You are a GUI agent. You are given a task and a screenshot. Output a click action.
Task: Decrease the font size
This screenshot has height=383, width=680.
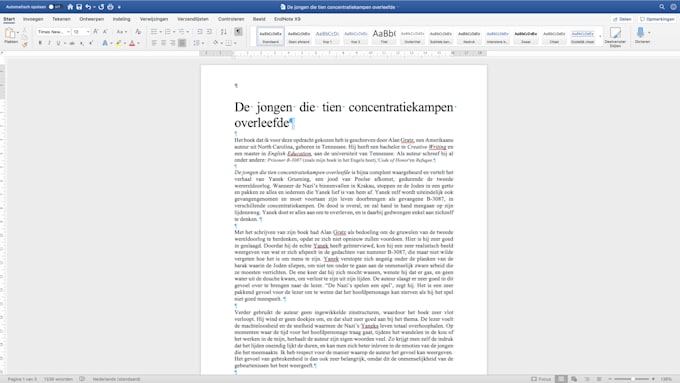105,32
